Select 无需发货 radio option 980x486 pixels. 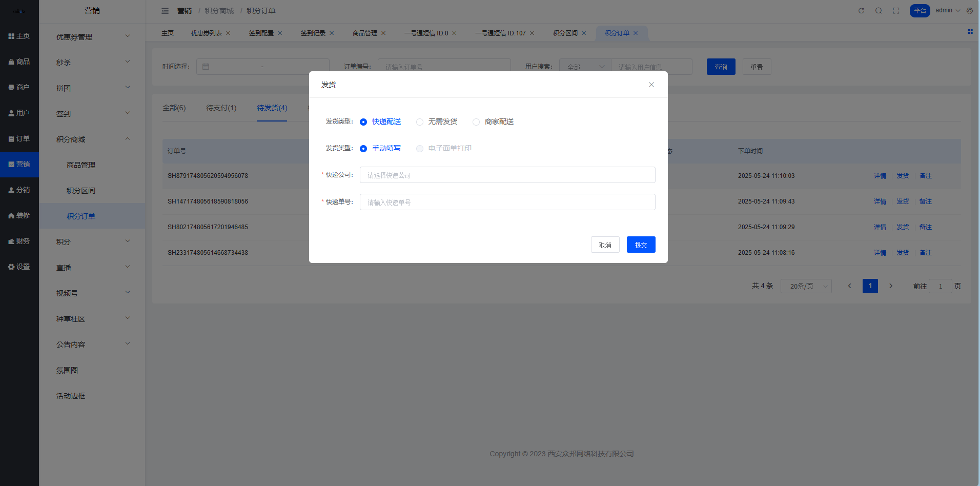[420, 122]
